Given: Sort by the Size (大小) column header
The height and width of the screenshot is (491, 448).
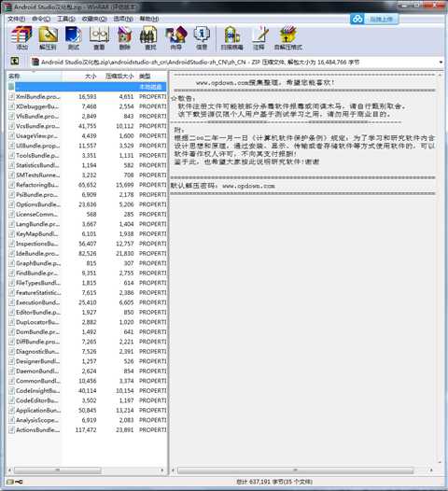Looking at the screenshot, I should coord(80,77).
